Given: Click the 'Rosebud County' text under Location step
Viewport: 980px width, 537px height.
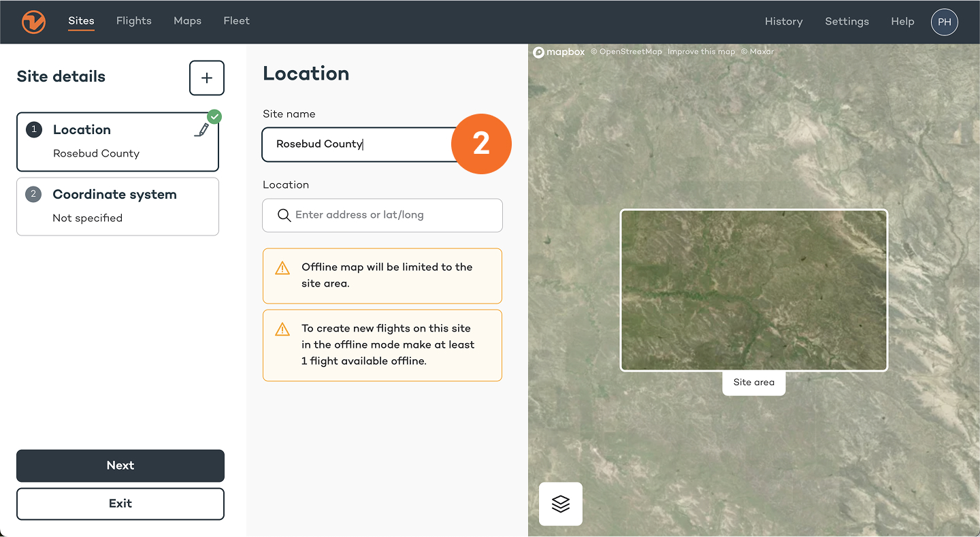Looking at the screenshot, I should (97, 153).
